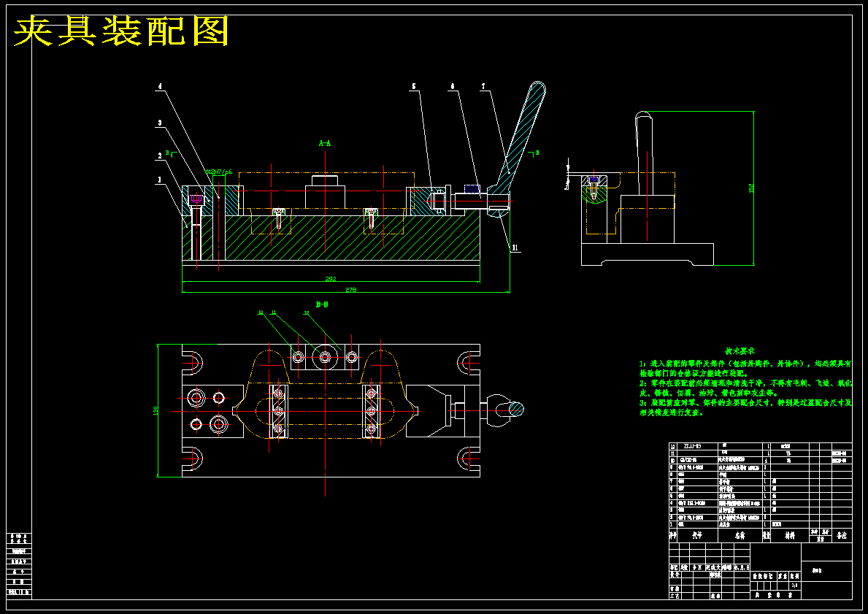This screenshot has width=868, height=614.
Task: Click the 名称 column header in parts list
Action: (740, 536)
